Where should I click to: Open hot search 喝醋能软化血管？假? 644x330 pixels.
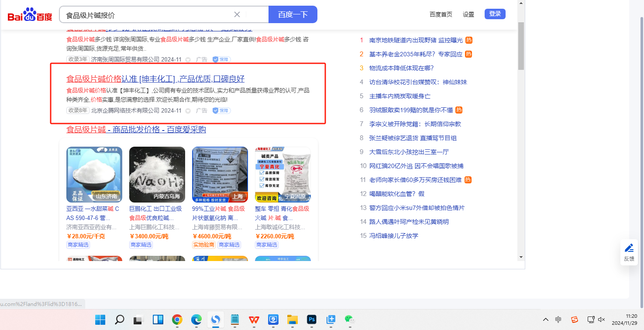click(x=397, y=194)
